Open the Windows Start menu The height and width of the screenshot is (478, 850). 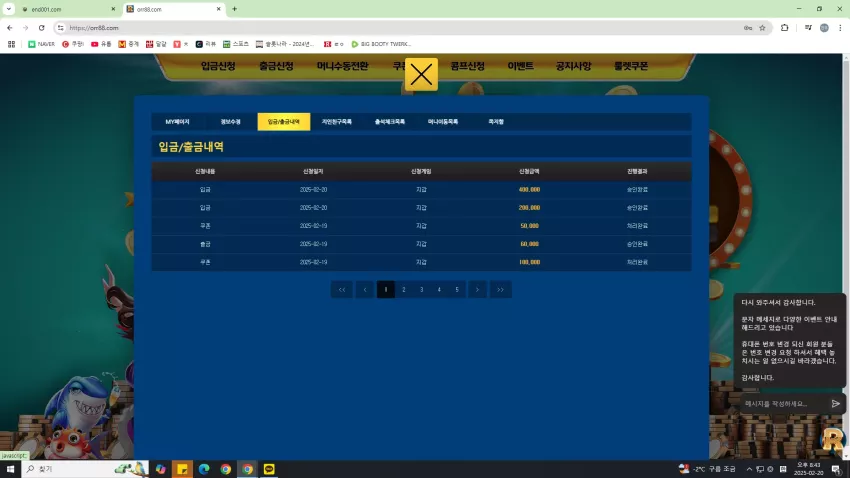pyautogui.click(x=10, y=469)
